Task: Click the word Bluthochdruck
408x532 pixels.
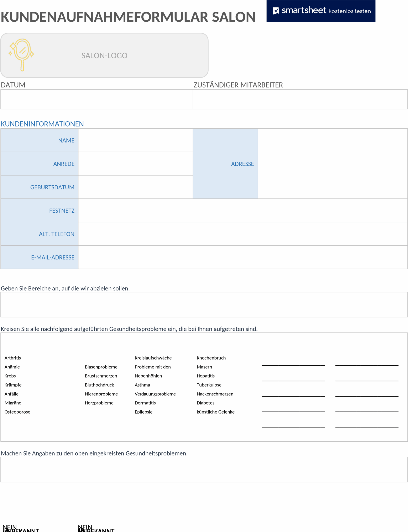Action: (99, 385)
